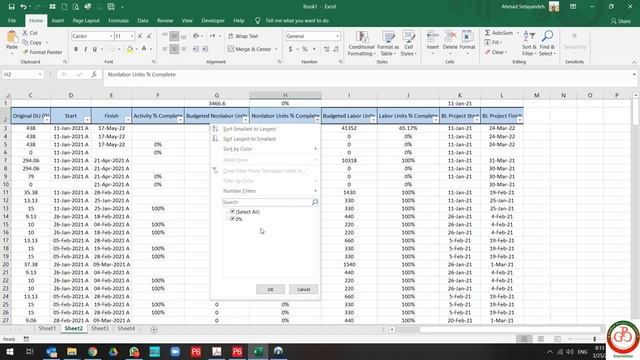This screenshot has height=360, width=640.
Task: Open the General number format dropdown
Action: pyautogui.click(x=338, y=36)
